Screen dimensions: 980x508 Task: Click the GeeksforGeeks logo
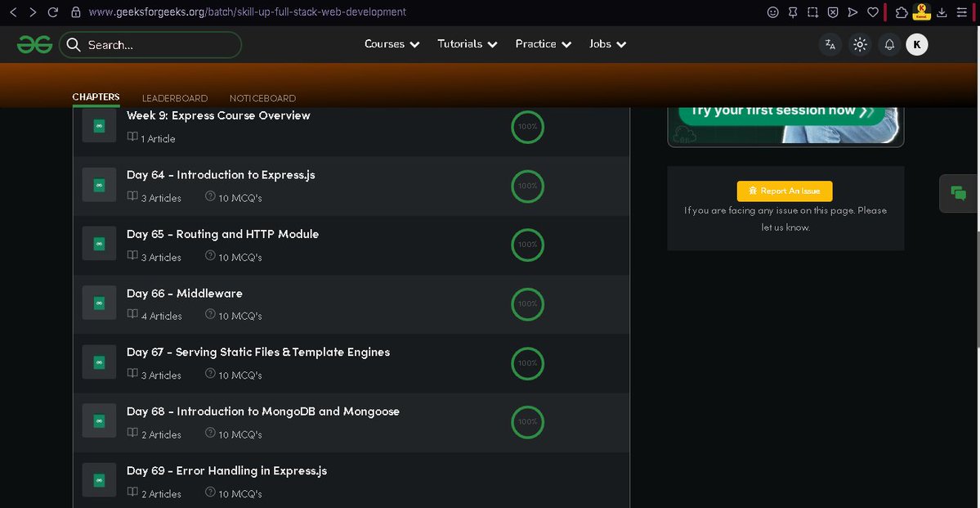[x=34, y=44]
